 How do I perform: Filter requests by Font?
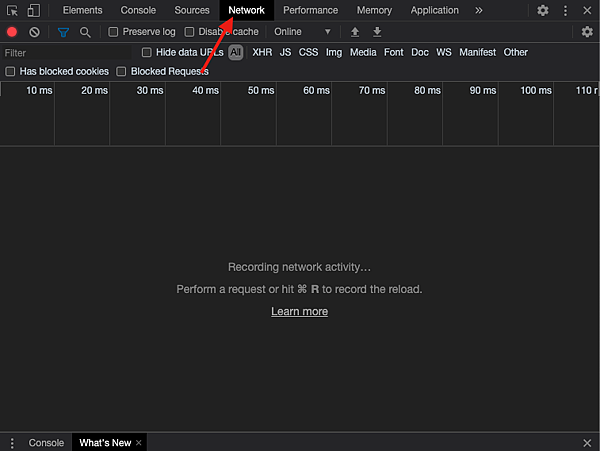pyautogui.click(x=394, y=52)
